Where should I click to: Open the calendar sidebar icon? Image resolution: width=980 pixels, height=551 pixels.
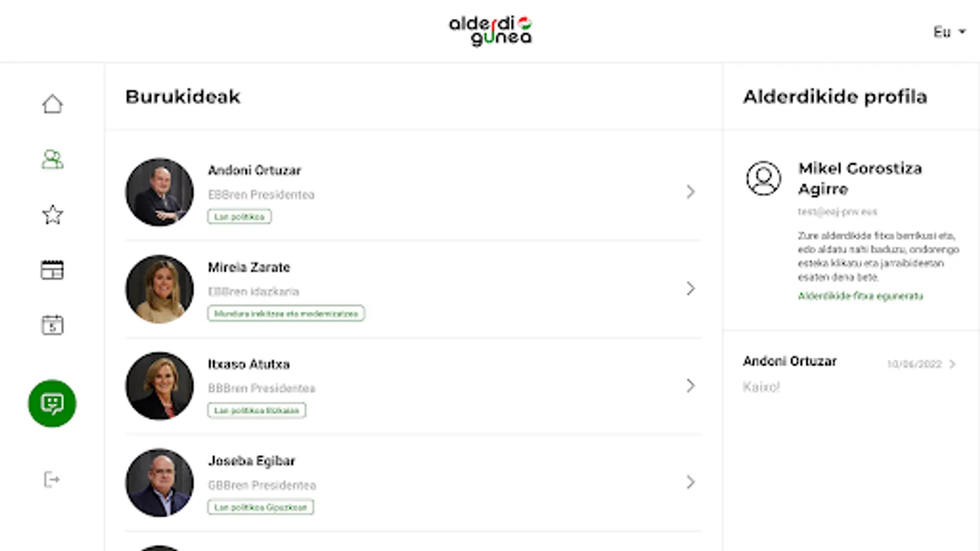(x=52, y=325)
